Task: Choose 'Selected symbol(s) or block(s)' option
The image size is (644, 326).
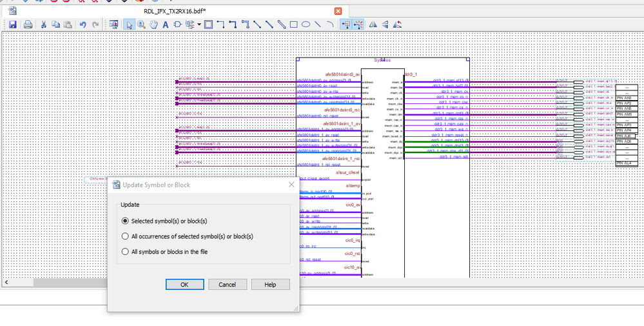Action: pos(126,221)
